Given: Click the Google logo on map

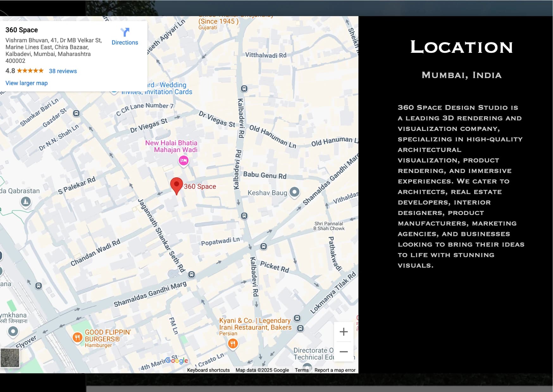Looking at the screenshot, I should (177, 360).
